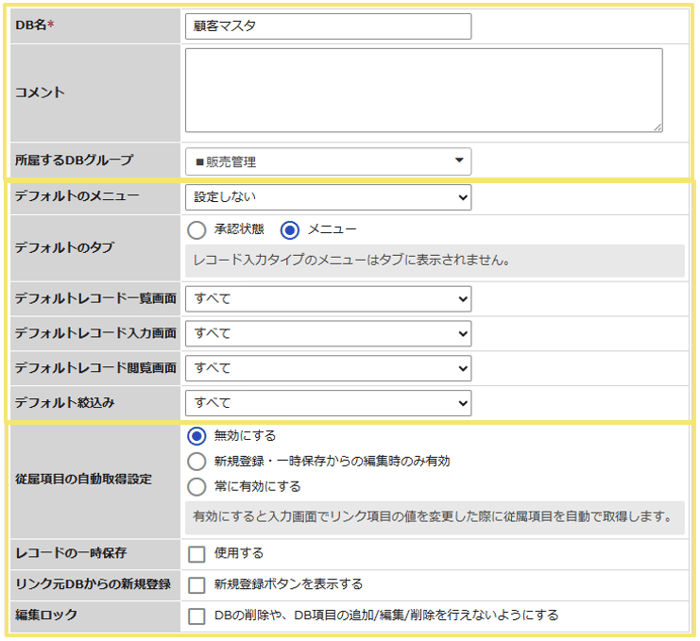Viewport: 700px width, 641px height.
Task: Open the デフォルトのメニュー dropdown
Action: click(328, 197)
